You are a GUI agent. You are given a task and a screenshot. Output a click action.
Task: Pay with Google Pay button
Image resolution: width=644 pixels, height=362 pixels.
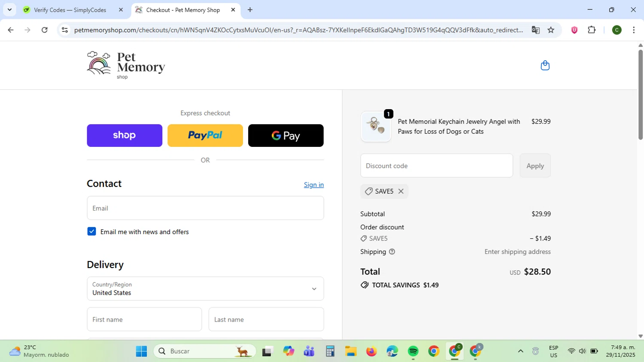tap(286, 136)
